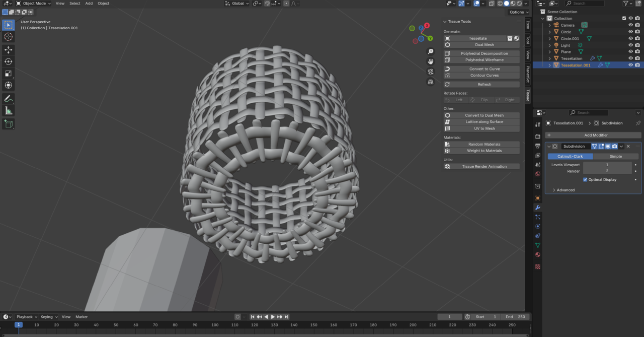Click the Levels Viewport value slider

607,165
